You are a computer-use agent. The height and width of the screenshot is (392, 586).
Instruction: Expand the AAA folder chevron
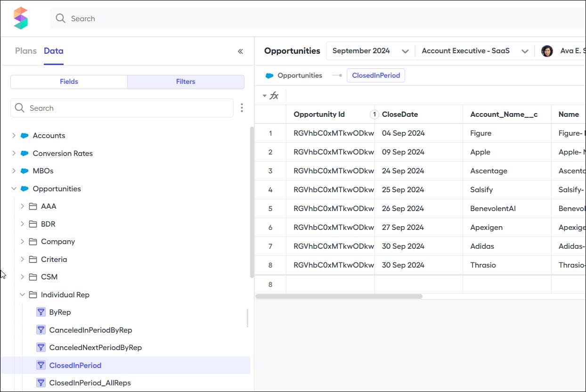point(22,206)
